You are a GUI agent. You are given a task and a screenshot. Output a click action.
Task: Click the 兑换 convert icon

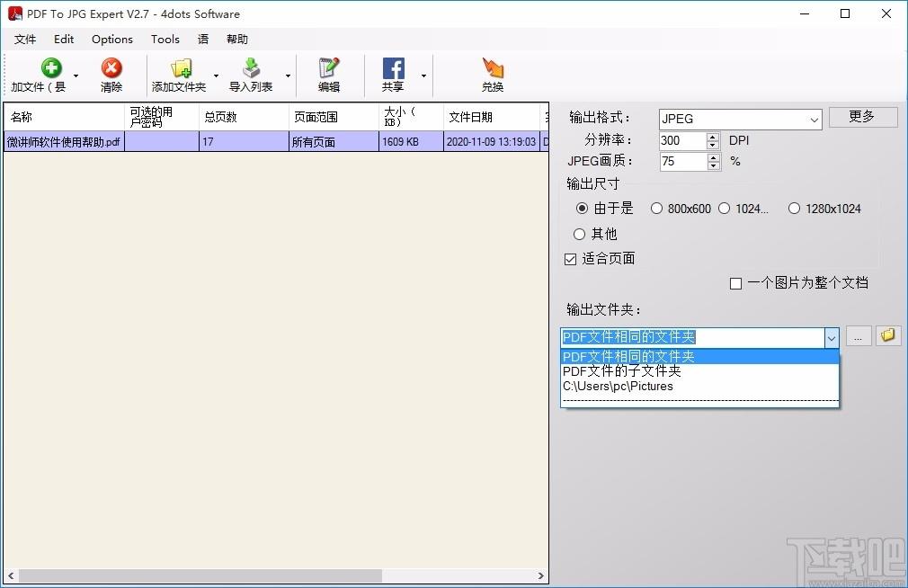click(493, 67)
